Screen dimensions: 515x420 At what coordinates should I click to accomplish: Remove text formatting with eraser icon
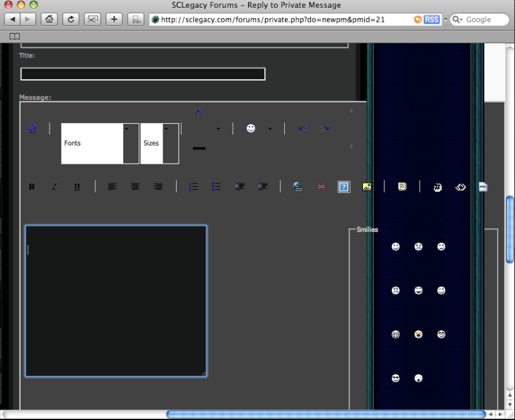pos(32,129)
